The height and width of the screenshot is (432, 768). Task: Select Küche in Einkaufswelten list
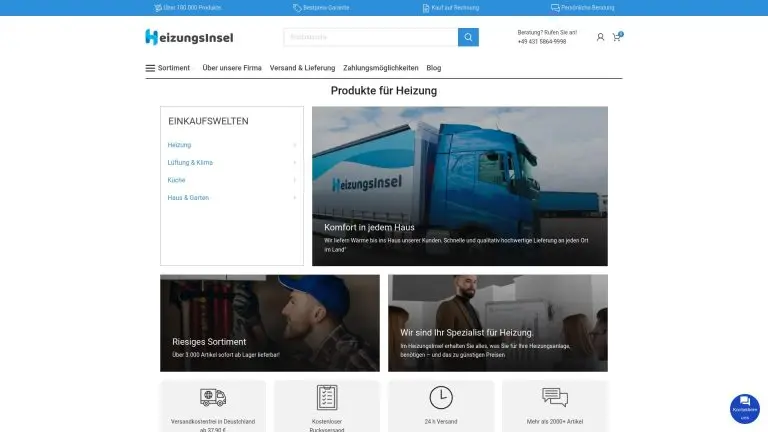click(x=176, y=180)
